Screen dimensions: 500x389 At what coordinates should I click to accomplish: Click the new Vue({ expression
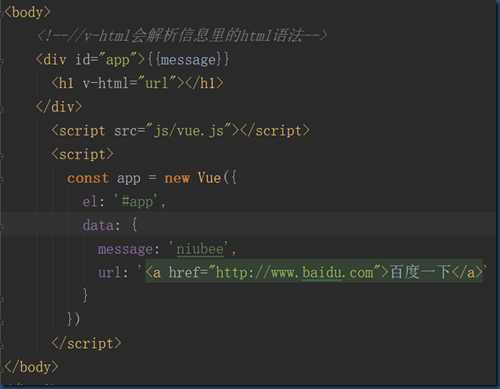click(201, 178)
